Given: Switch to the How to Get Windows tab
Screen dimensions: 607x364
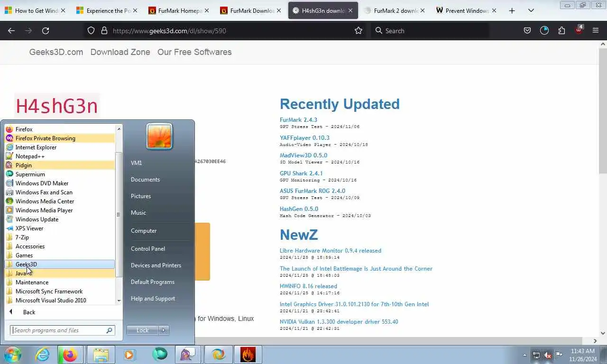Looking at the screenshot, I should [36, 10].
